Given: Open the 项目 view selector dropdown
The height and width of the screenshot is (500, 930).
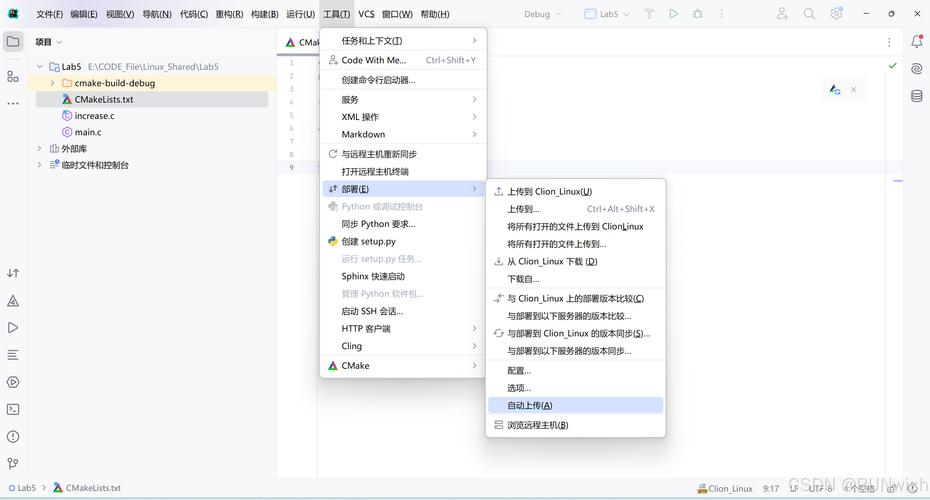Looking at the screenshot, I should click(49, 42).
